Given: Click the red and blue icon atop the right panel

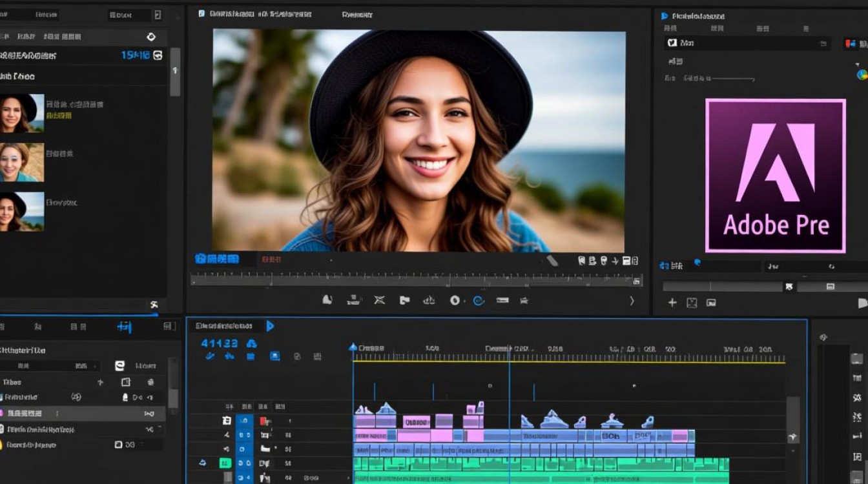Looking at the screenshot, I should click(x=850, y=43).
